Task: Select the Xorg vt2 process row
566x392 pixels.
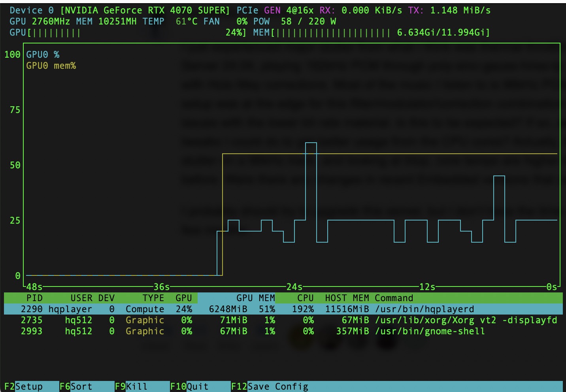Action: (x=283, y=320)
